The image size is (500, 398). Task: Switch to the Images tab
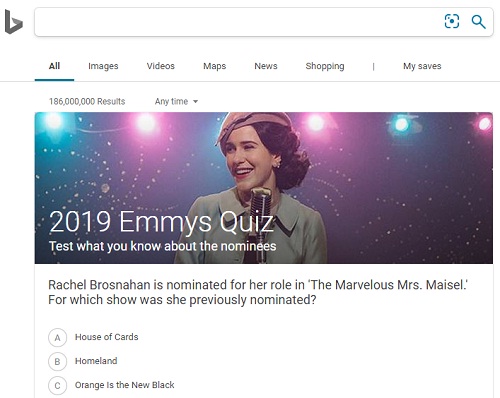[103, 66]
